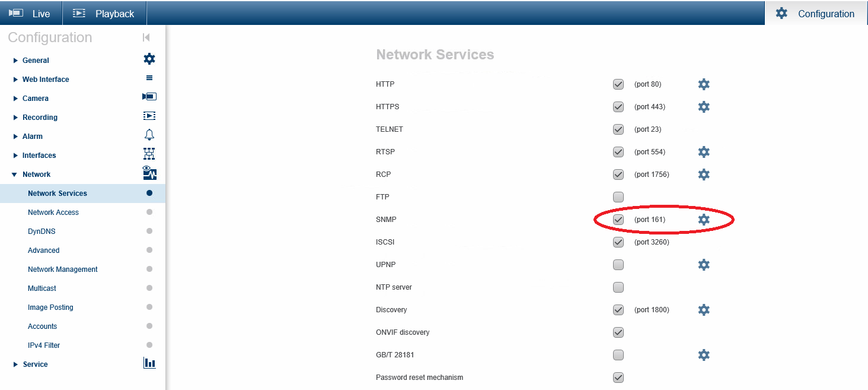The width and height of the screenshot is (868, 390).
Task: Expand the Camera menu section
Action: (35, 99)
